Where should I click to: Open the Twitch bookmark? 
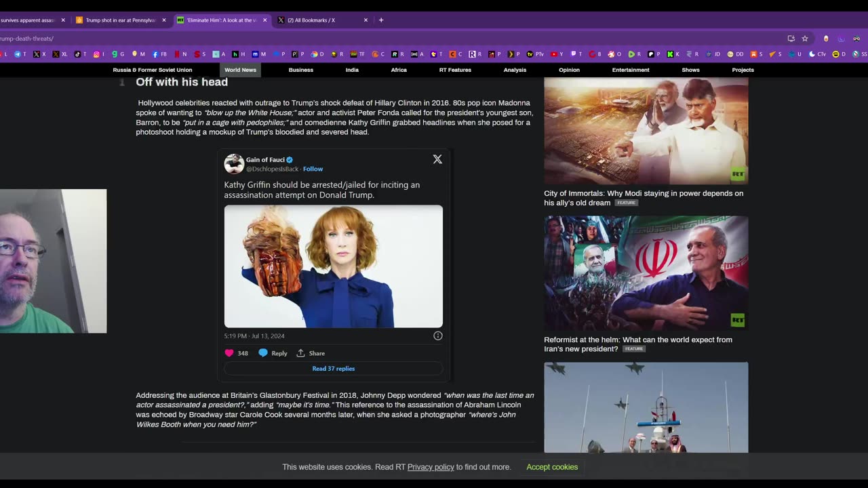[576, 54]
